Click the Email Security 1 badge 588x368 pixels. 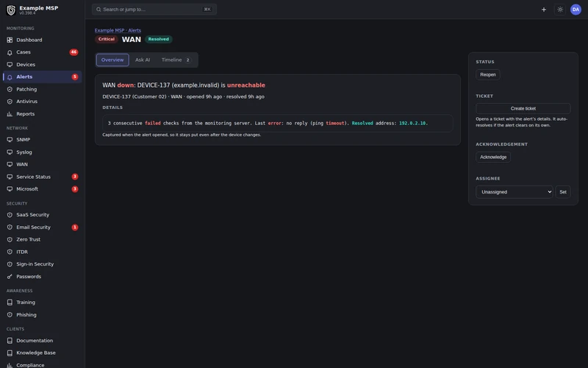pos(75,227)
